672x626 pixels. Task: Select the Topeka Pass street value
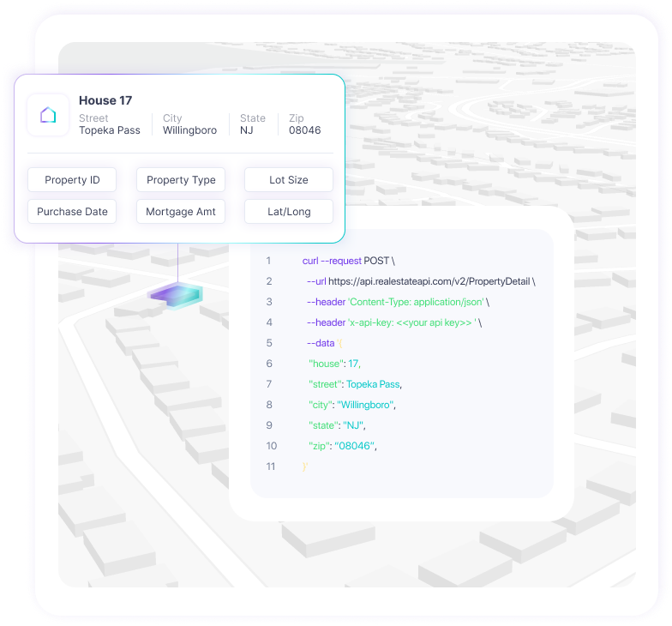(x=110, y=130)
